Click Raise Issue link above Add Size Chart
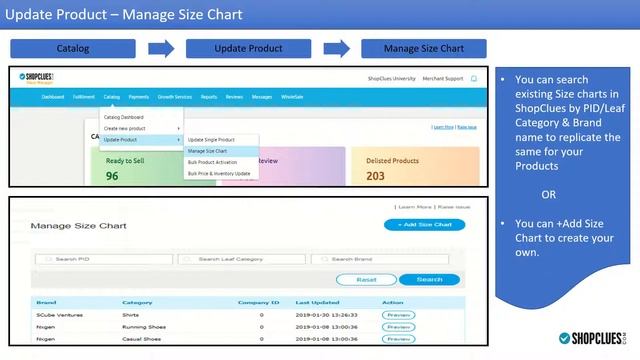Image resolution: width=640 pixels, height=360 pixels. coord(454,207)
